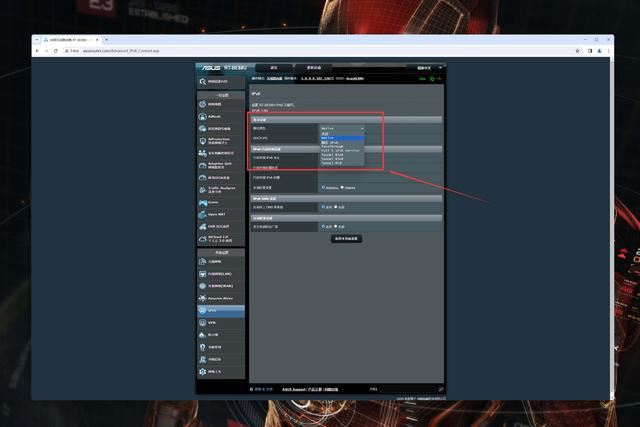Select the Traffic Analyzer icon
The width and height of the screenshot is (640, 427).
click(x=203, y=188)
